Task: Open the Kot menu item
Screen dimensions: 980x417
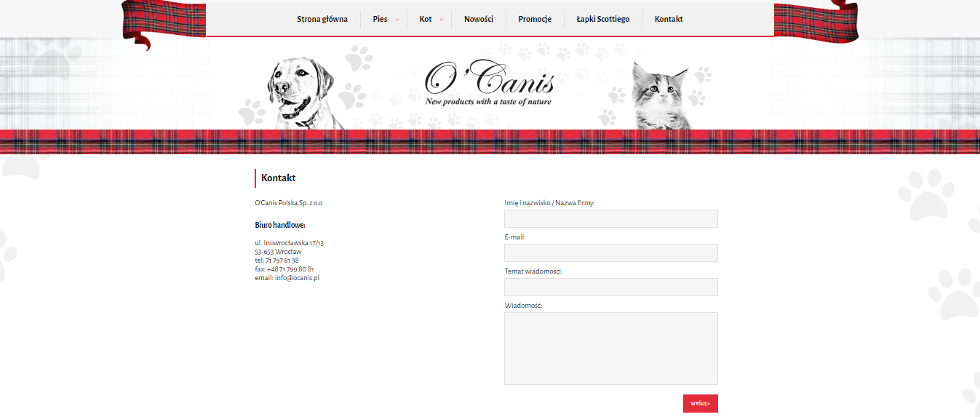Action: tap(426, 19)
